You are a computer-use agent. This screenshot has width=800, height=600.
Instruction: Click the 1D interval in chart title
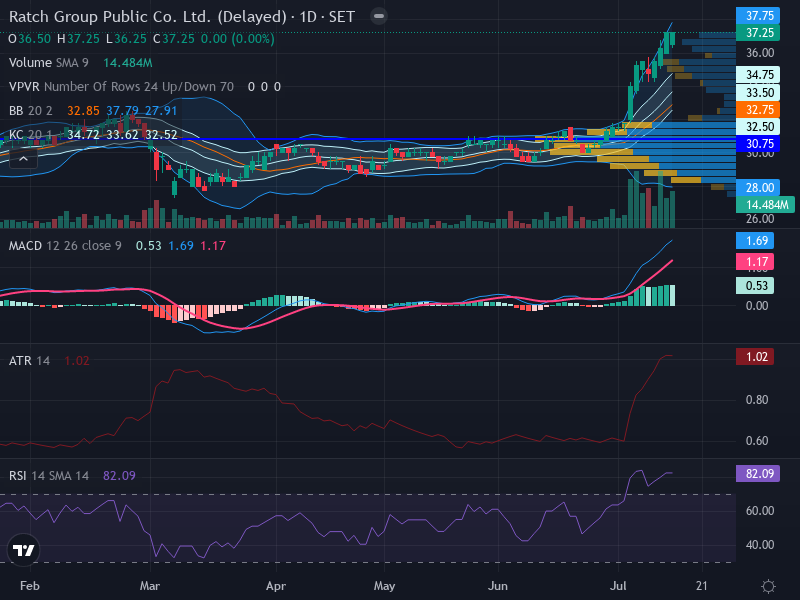click(x=308, y=17)
